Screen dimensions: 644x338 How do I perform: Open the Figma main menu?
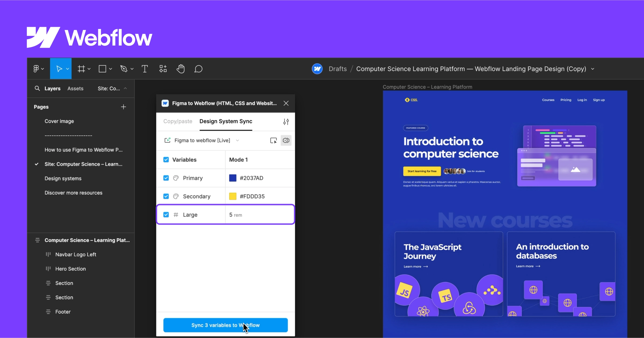(x=37, y=68)
